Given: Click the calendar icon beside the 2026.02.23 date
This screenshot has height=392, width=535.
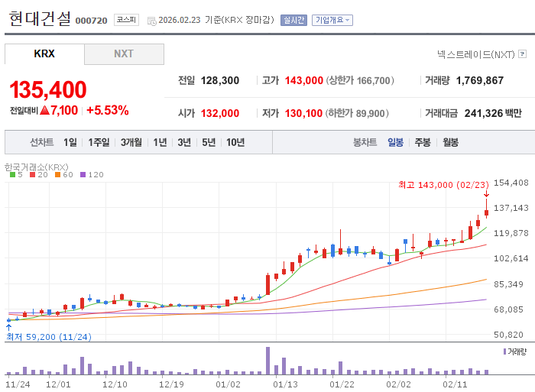Looking at the screenshot, I should (151, 21).
